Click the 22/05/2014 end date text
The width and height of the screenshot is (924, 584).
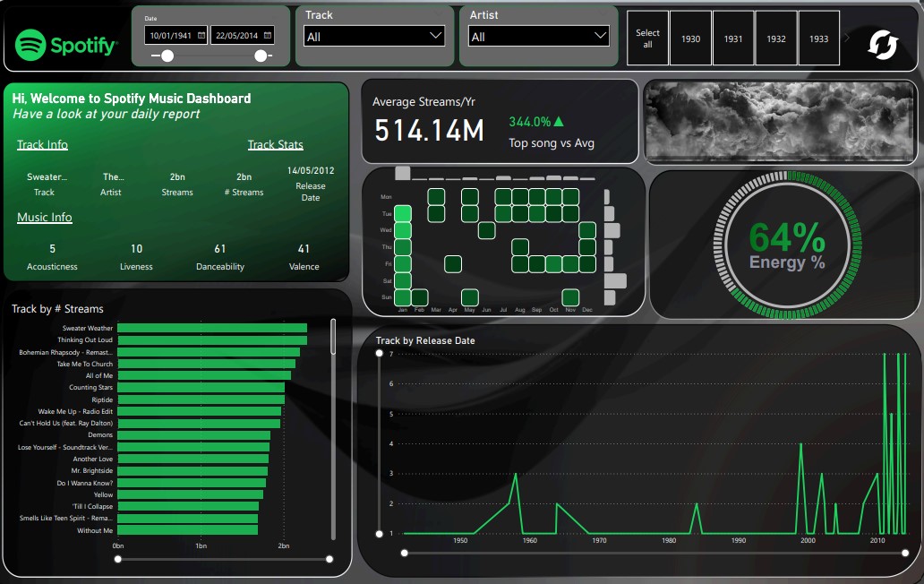tap(236, 35)
